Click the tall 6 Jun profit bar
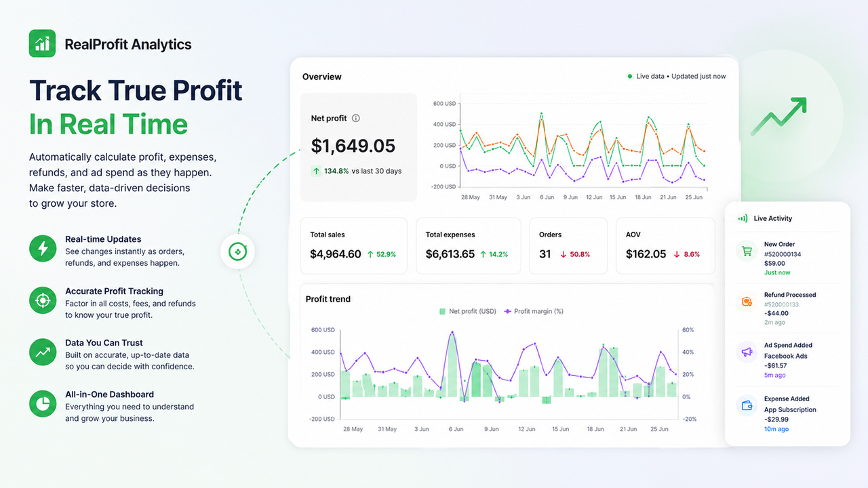Image resolution: width=868 pixels, height=488 pixels. (452, 366)
